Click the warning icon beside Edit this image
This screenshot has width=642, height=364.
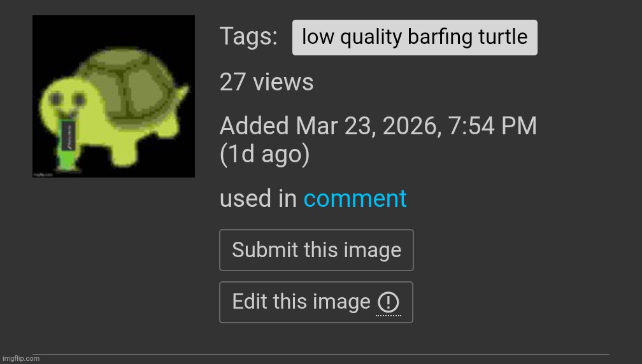pyautogui.click(x=388, y=303)
